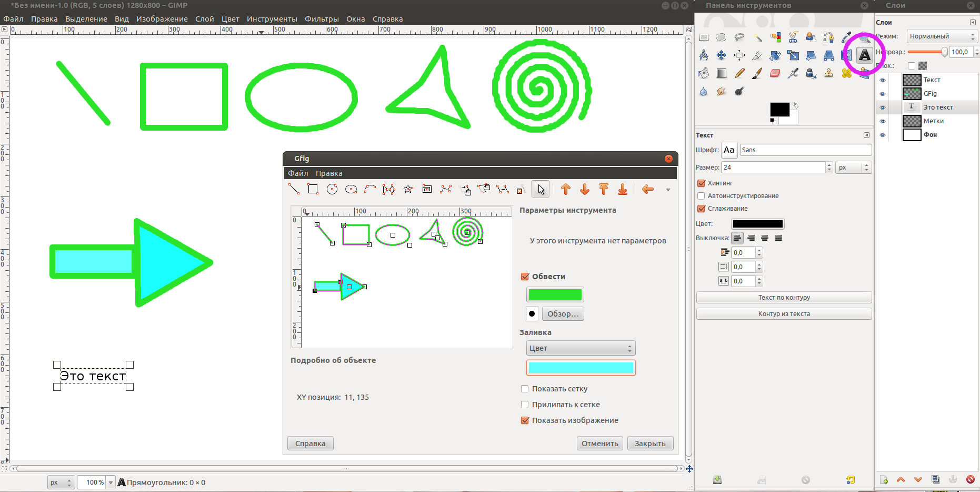
Task: Uncheck the Хинтинг checkbox
Action: point(701,183)
